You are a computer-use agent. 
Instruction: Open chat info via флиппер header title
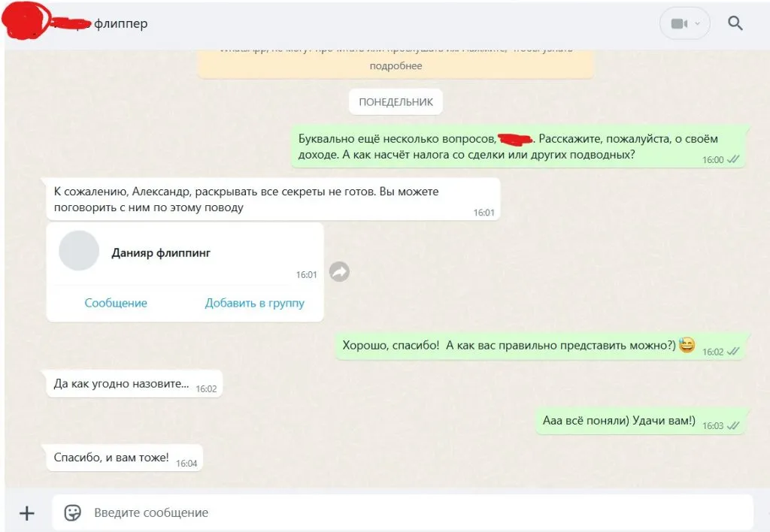[121, 23]
